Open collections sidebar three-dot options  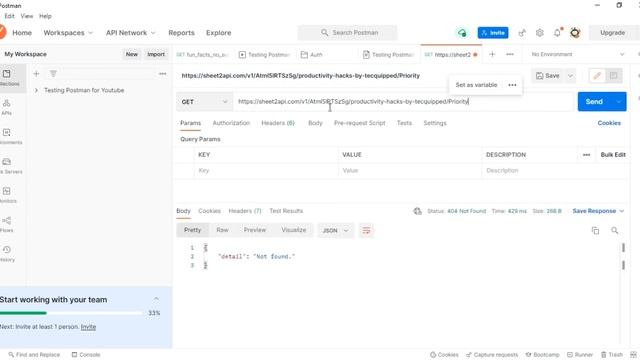point(162,74)
